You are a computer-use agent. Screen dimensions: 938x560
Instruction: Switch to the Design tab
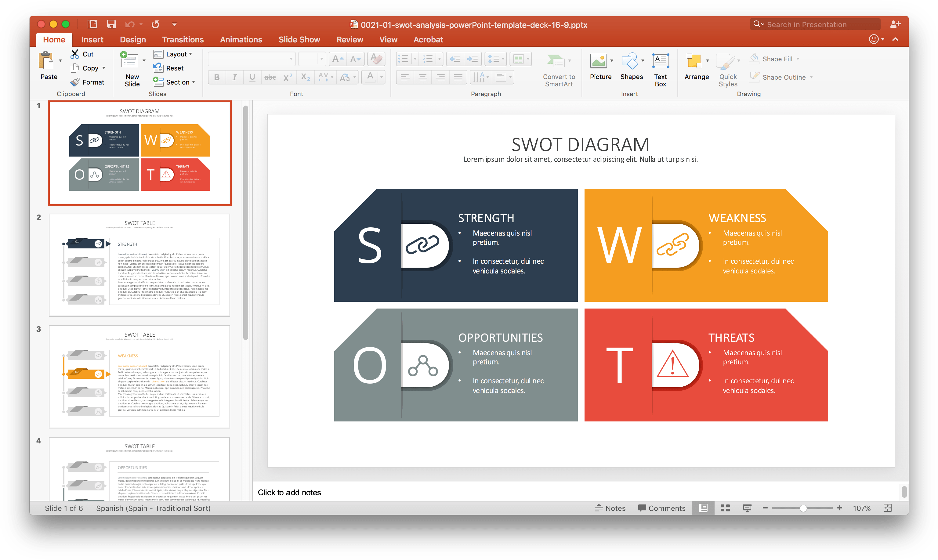pos(132,40)
